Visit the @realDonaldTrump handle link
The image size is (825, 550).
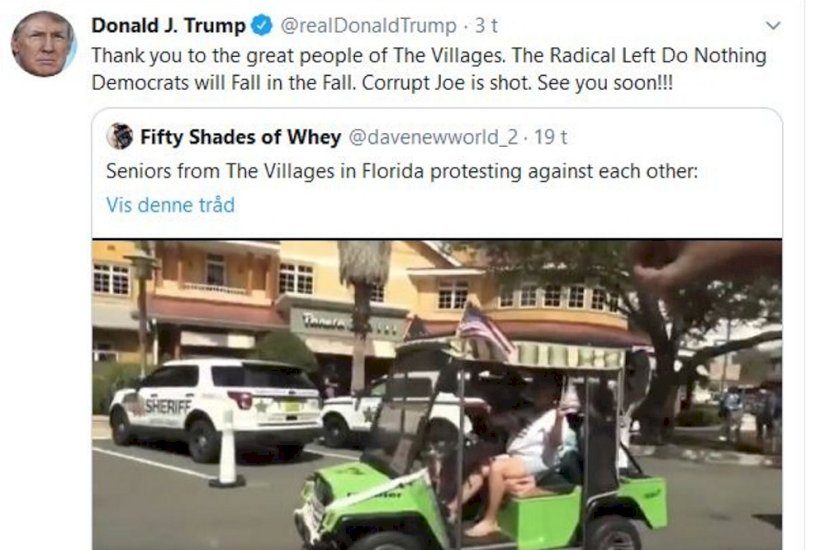[x=368, y=25]
